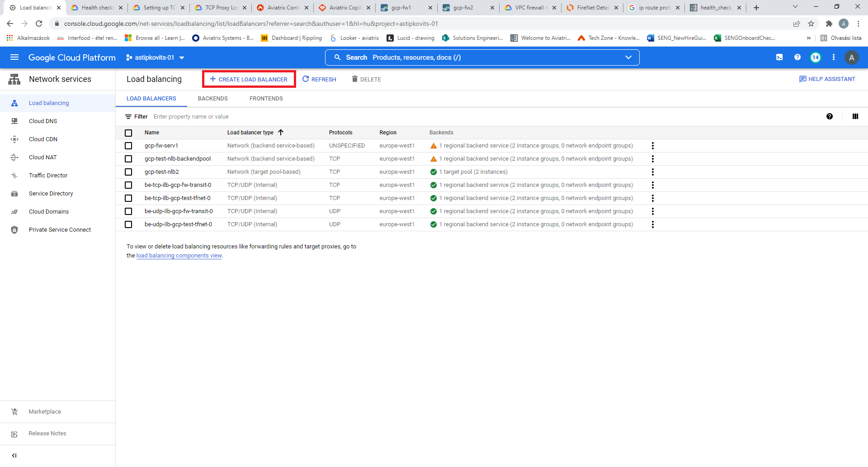Open the column display options icon
Viewport: 868px width, 467px height.
tap(855, 116)
